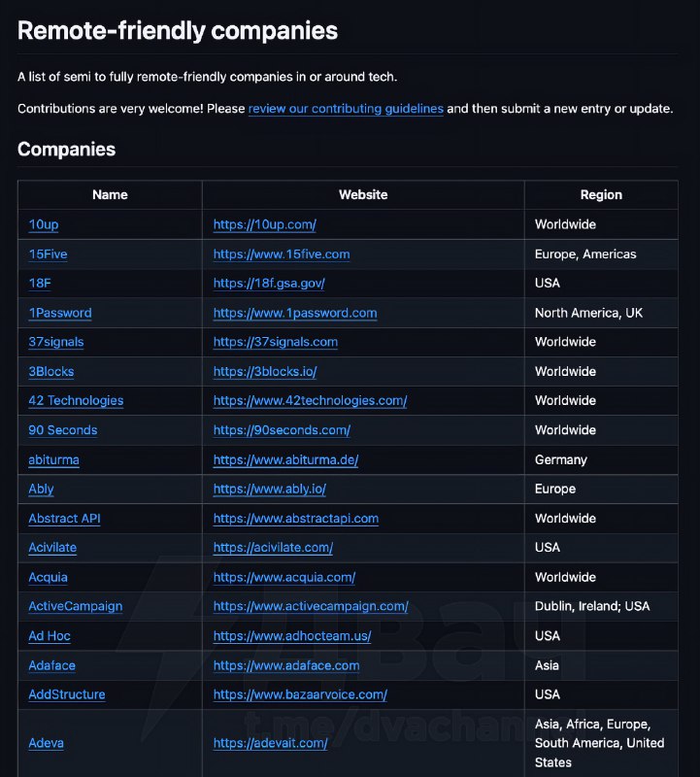
Task: Open the Ad Hoc company link
Action: 50,636
